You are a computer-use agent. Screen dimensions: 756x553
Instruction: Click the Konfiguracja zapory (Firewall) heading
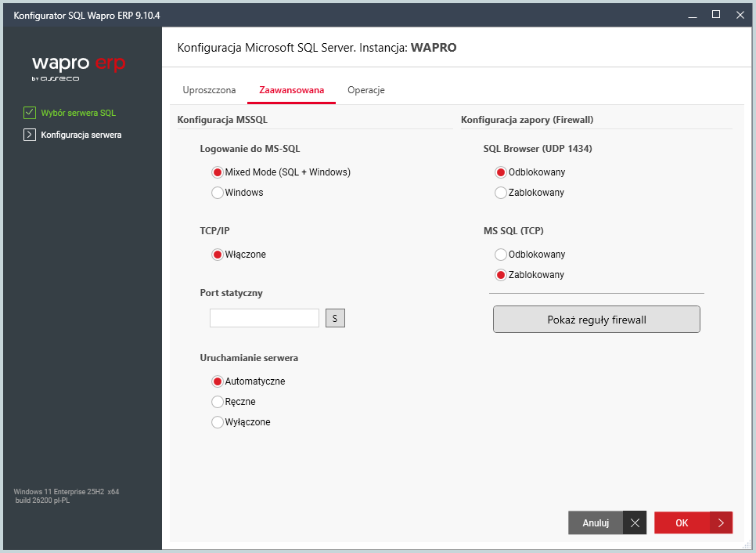pos(527,120)
